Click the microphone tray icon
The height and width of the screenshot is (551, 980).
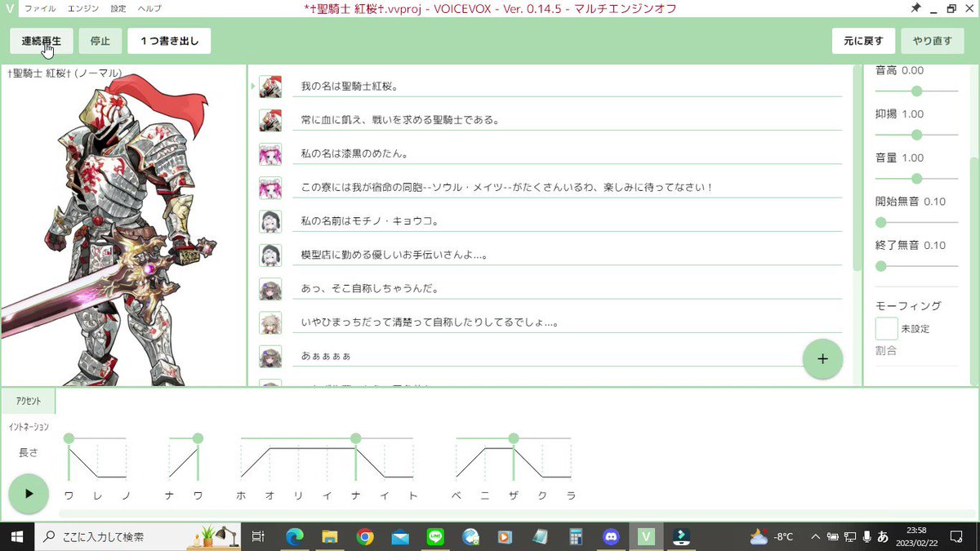[x=866, y=536]
